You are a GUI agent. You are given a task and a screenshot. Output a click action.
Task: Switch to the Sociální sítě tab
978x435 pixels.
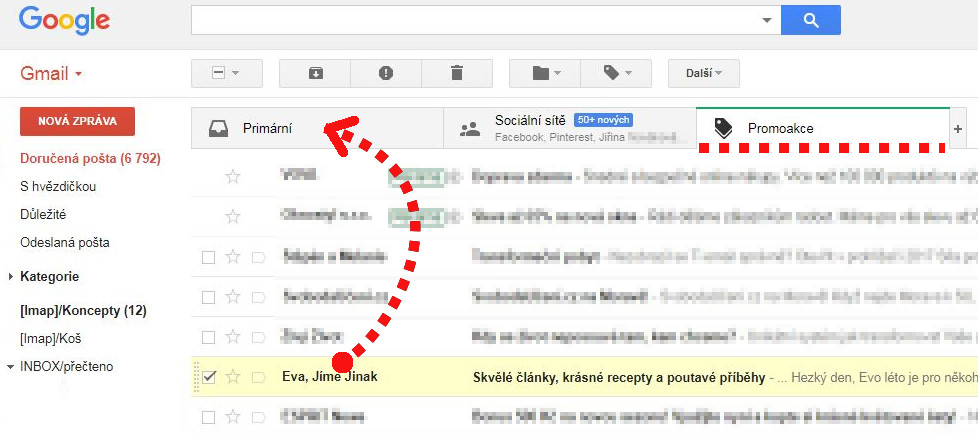tap(569, 128)
